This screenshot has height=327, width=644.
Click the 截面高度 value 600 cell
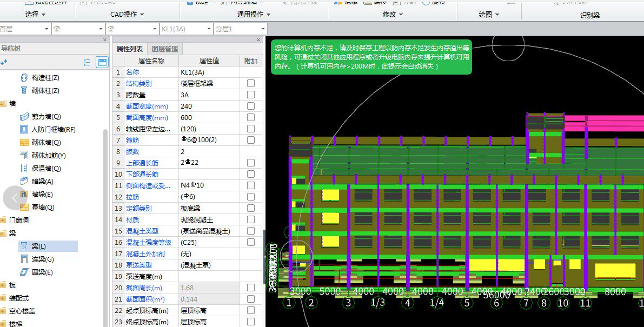209,117
